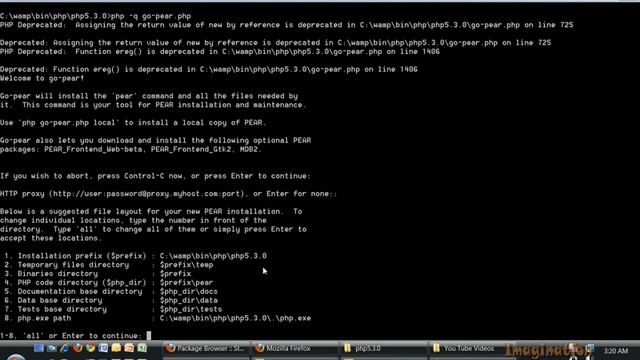Image resolution: width=640 pixels, height=360 pixels.
Task: Click path value 'C:\wamp\bin\php\php5.3.0\.\php.exe'
Action: pyautogui.click(x=235, y=318)
